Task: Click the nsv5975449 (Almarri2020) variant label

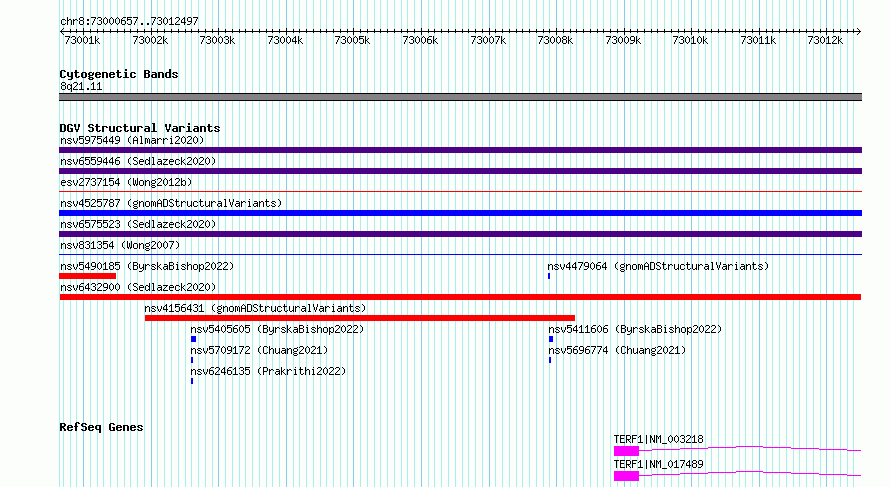Action: click(x=132, y=140)
